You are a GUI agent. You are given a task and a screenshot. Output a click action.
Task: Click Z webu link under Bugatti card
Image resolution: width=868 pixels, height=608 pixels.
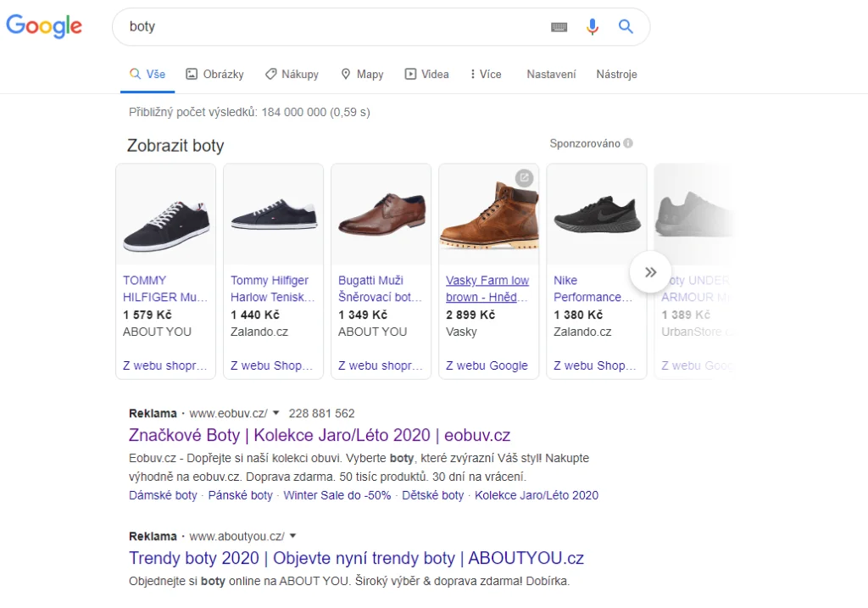[x=380, y=365]
